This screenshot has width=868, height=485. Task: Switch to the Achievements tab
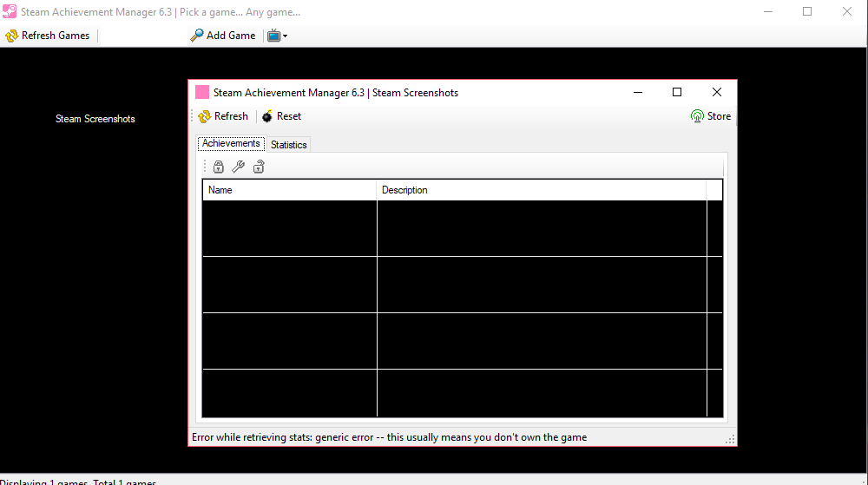[x=231, y=143]
